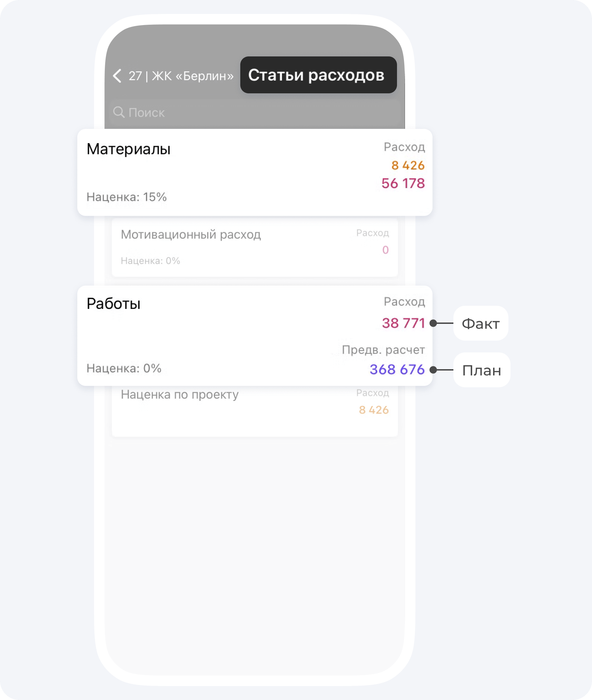Select the Предв. расчет label

(383, 350)
